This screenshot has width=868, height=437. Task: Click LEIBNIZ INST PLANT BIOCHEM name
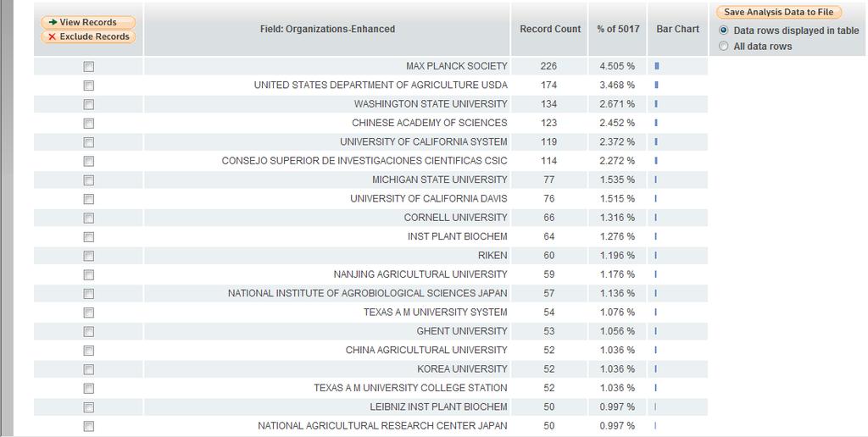click(438, 407)
